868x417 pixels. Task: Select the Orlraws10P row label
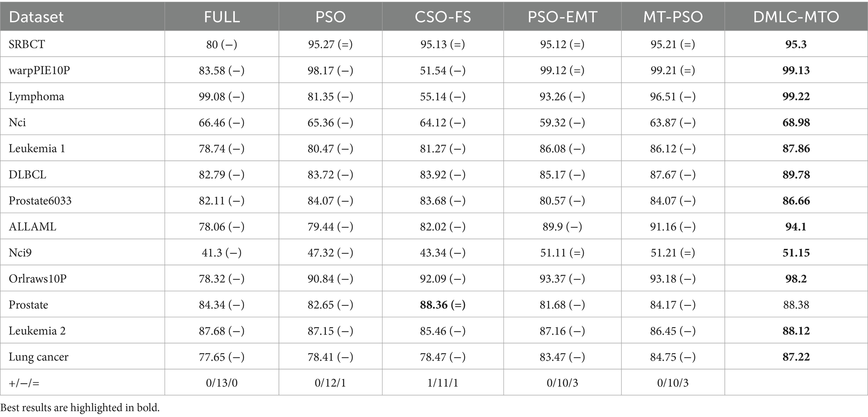pyautogui.click(x=38, y=279)
